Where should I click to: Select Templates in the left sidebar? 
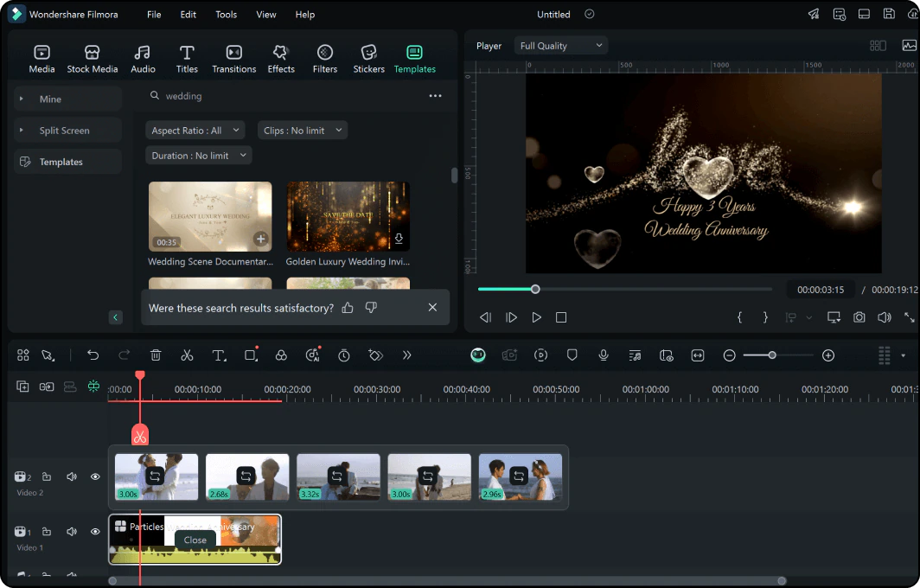(61, 162)
